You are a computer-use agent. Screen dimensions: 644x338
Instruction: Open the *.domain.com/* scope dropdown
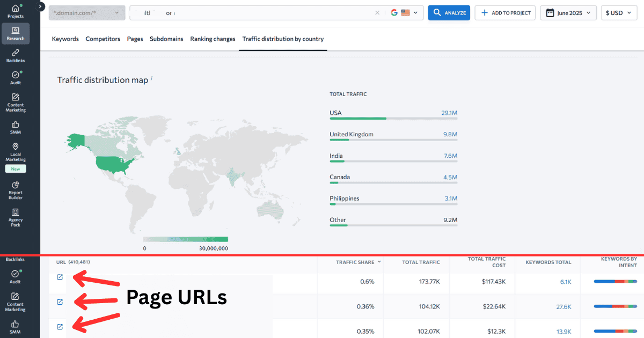point(87,13)
